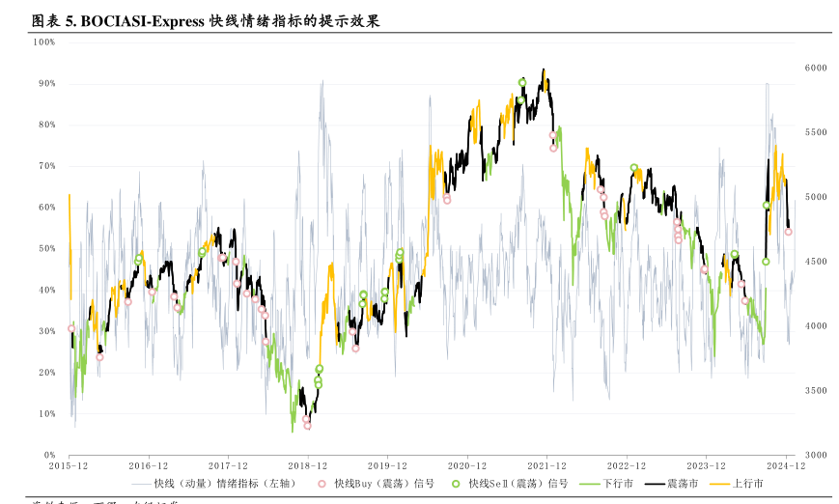
Task: Click the leftmost pink Buy marker near 2015-12
Action: pos(71,328)
